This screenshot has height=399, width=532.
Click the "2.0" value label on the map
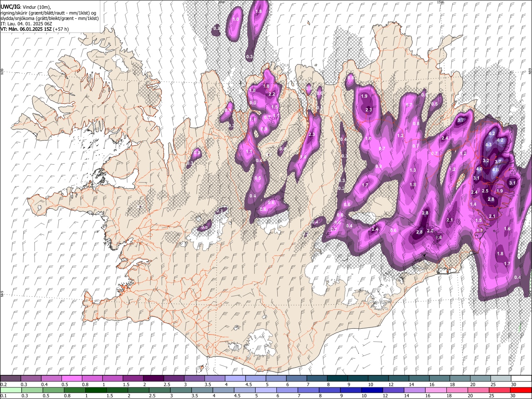pyautogui.click(x=430, y=231)
